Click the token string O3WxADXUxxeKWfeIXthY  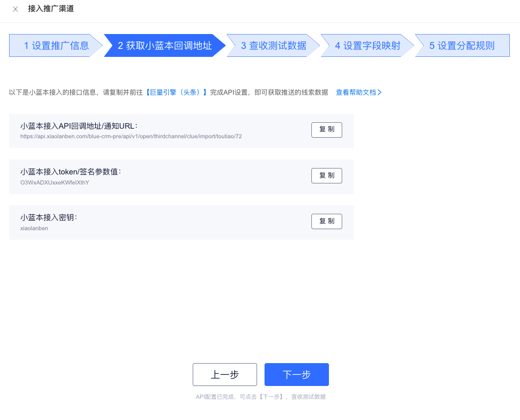click(54, 182)
